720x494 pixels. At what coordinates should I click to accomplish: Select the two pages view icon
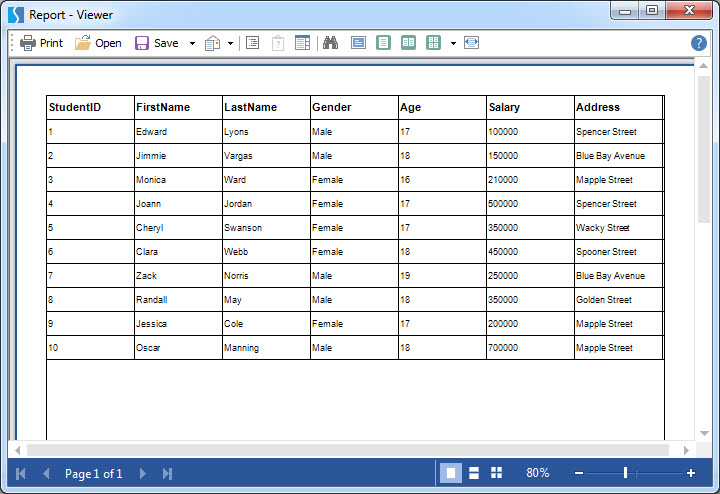(x=408, y=43)
